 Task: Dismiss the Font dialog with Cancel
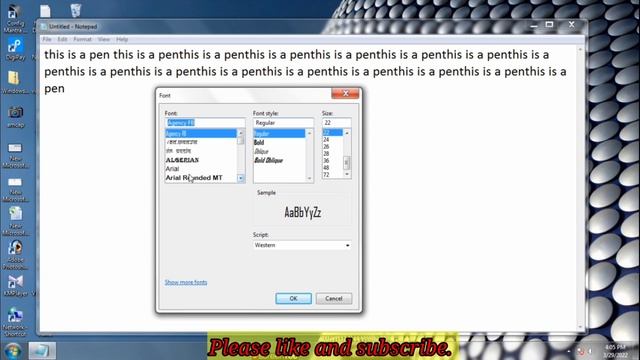click(x=334, y=298)
